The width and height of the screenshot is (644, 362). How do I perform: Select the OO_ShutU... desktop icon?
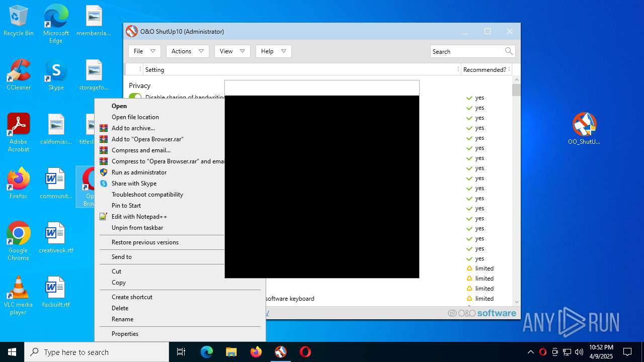click(584, 129)
